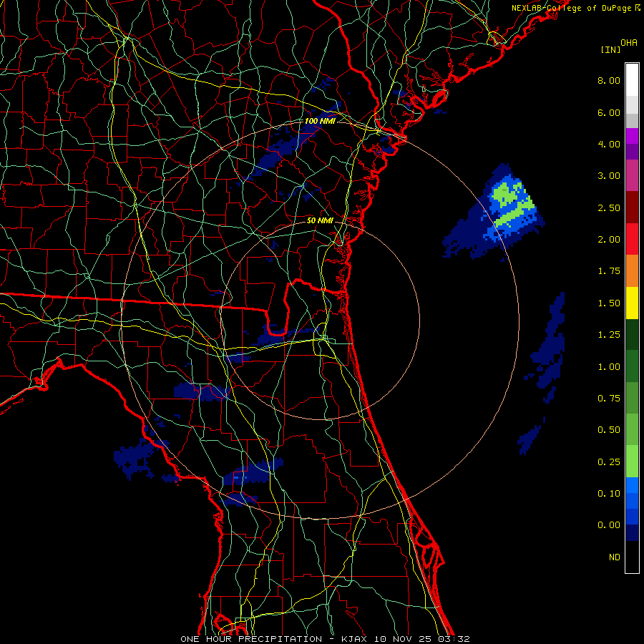Click the OHA product label
The height and width of the screenshot is (644, 644).
628,43
